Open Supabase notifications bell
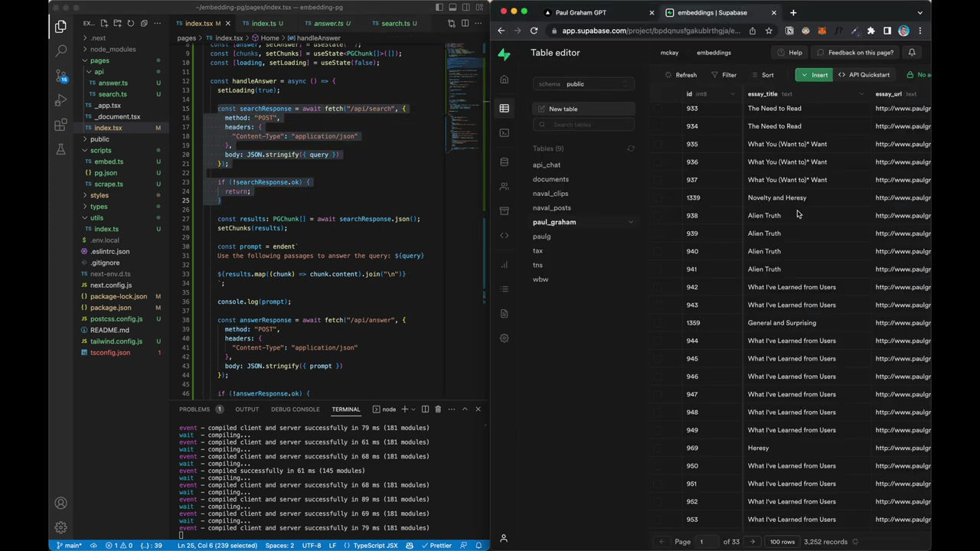Viewport: 980px width, 551px height. (912, 53)
